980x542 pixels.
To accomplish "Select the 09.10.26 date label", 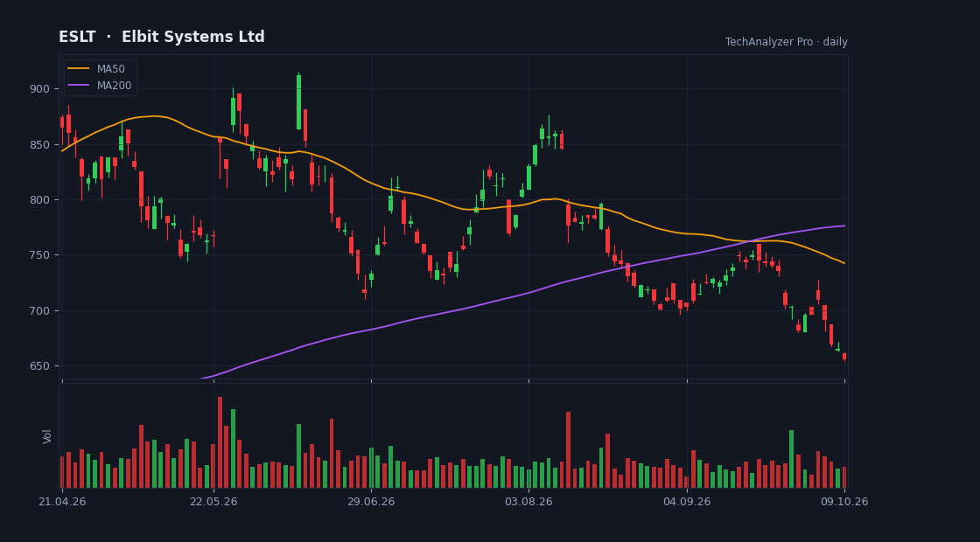I will pyautogui.click(x=844, y=502).
